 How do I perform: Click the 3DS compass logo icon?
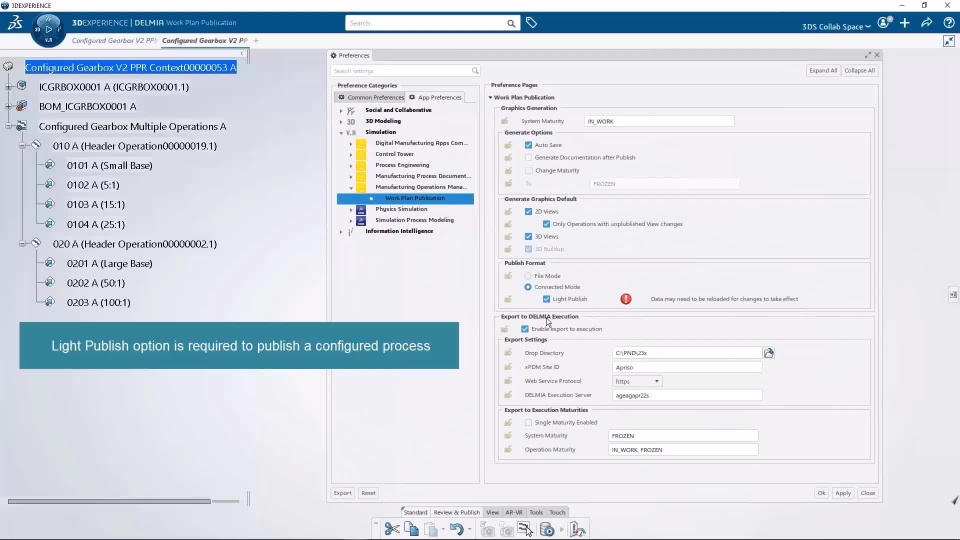click(15, 23)
